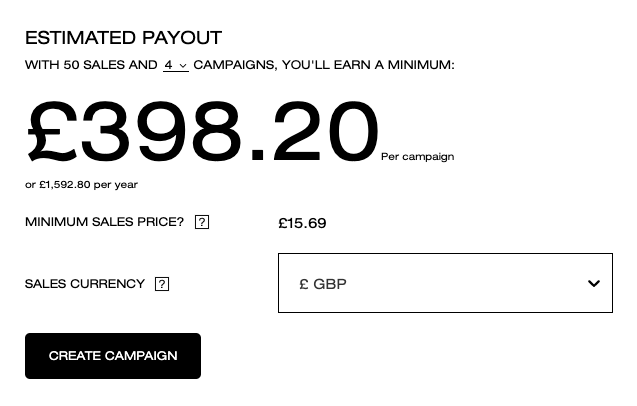Screen dimensions: 637x406
Task: Click the 'With 50 sales and' text
Action: [x=91, y=65]
